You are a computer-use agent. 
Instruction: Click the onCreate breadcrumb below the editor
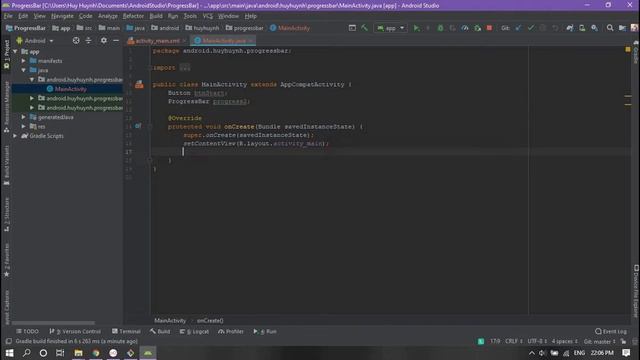click(210, 321)
